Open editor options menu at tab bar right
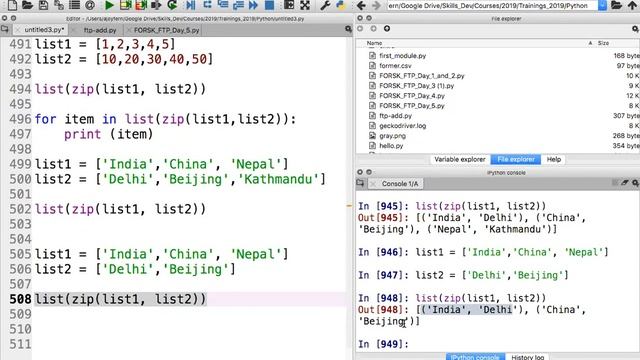Image resolution: width=640 pixels, height=360 pixels. [x=348, y=29]
